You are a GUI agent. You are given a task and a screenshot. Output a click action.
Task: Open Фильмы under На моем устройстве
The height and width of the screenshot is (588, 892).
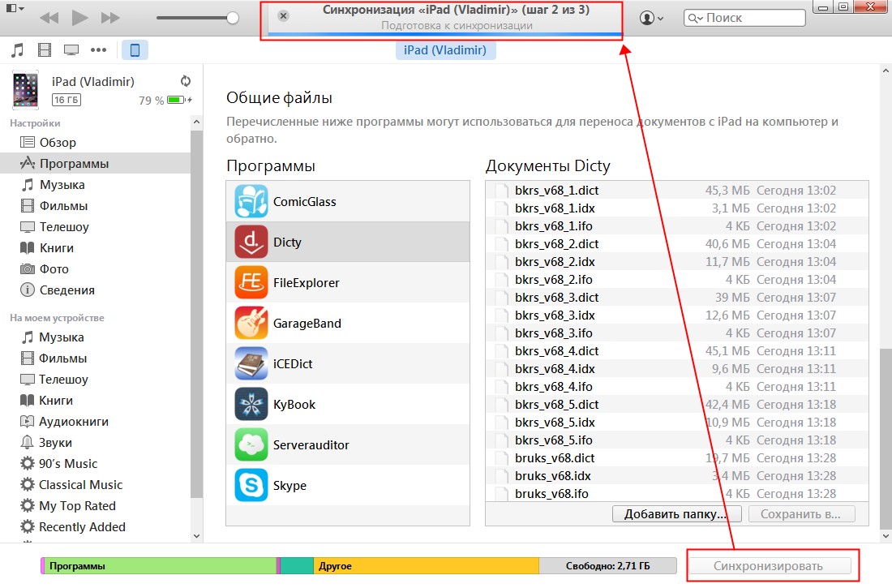96,358
